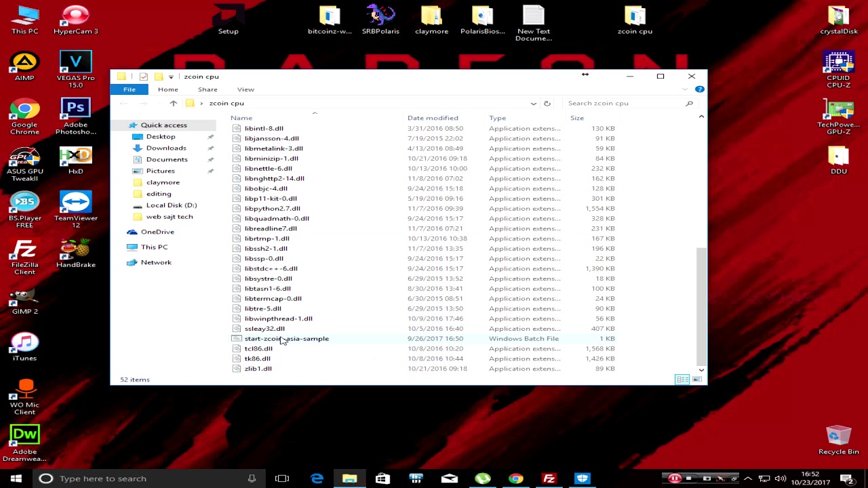Open the HxD desktop shortcut
868x488 pixels.
click(75, 160)
